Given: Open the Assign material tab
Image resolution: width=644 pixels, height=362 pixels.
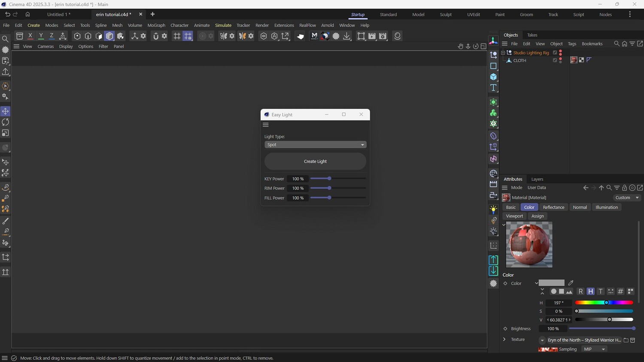Looking at the screenshot, I should [538, 216].
